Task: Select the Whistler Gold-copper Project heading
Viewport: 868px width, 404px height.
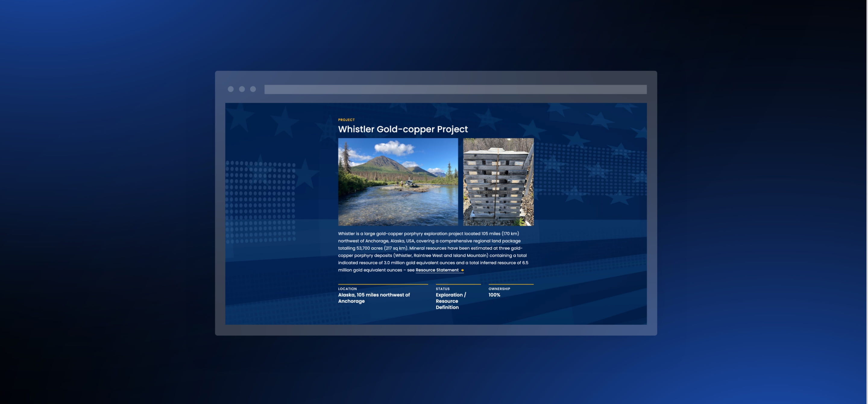Action: tap(403, 129)
